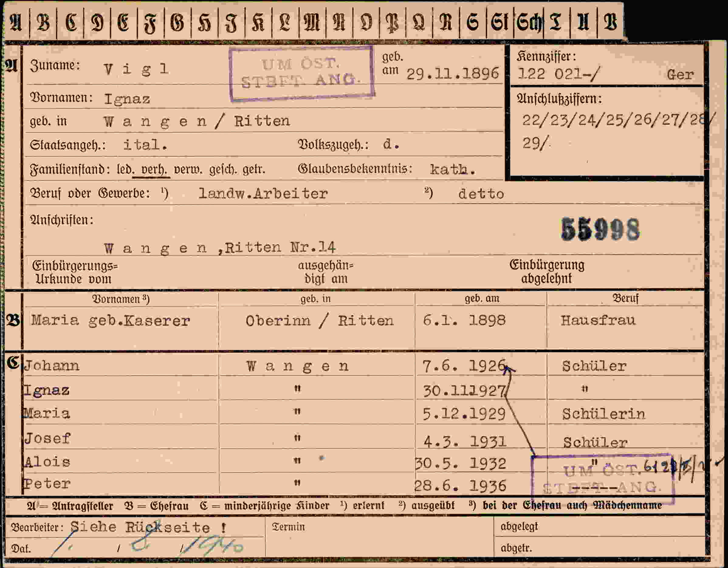Select the letter M tab in the alphabet strip
Image resolution: width=728 pixels, height=568 pixels.
point(312,23)
